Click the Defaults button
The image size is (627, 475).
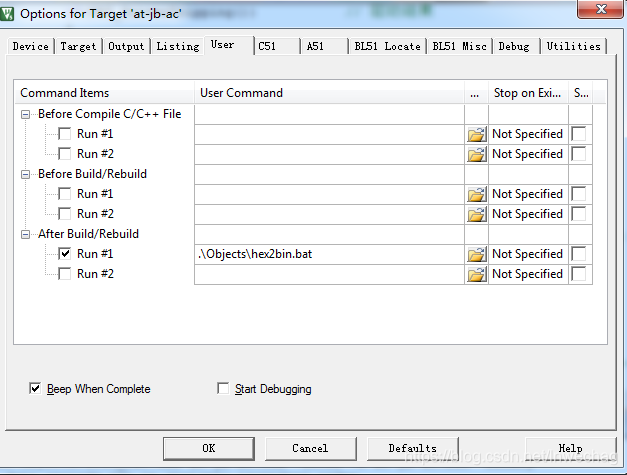[413, 448]
